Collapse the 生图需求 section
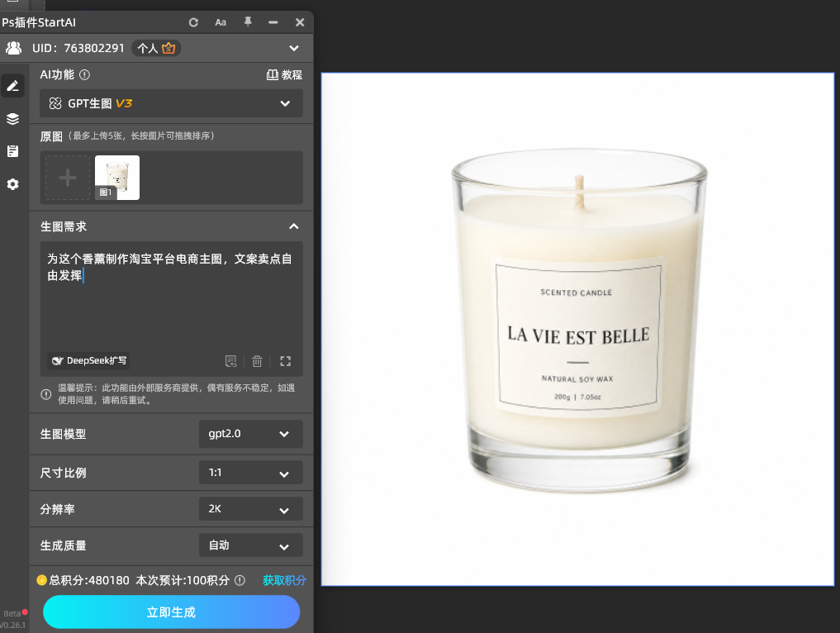The width and height of the screenshot is (840, 633). coord(293,226)
